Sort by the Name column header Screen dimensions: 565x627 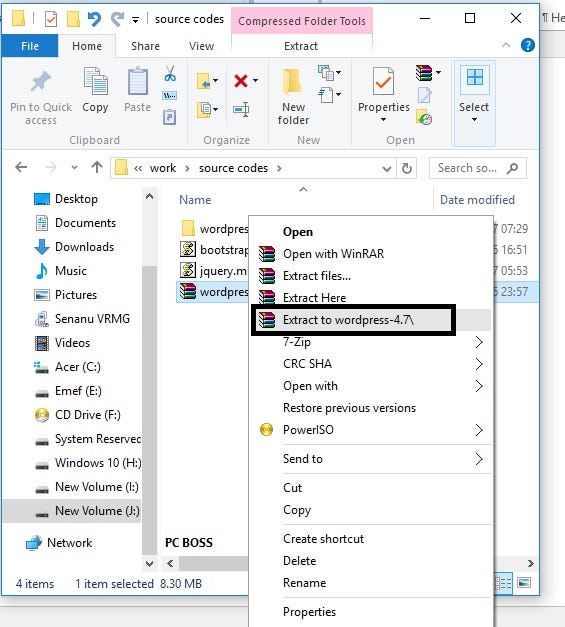click(195, 200)
